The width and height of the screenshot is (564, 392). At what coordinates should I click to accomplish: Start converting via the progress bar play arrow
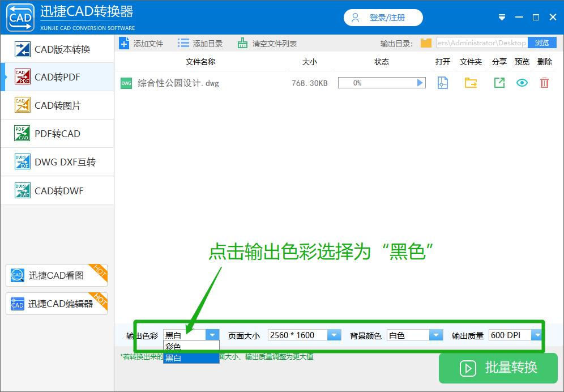[420, 83]
